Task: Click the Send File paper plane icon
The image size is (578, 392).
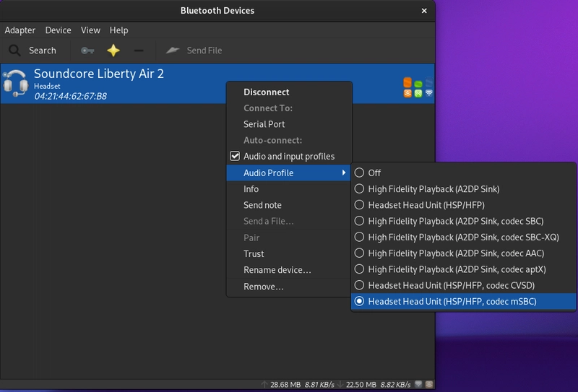Action: pos(173,50)
